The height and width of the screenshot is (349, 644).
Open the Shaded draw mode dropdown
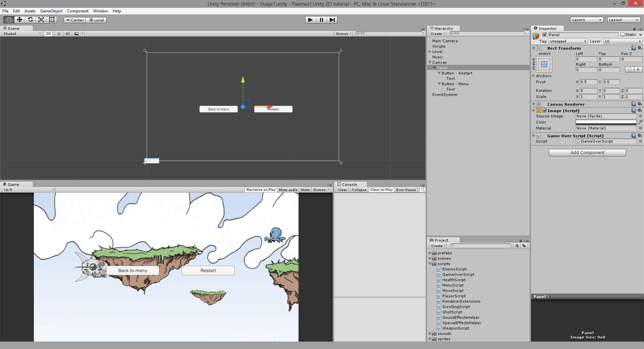point(20,34)
